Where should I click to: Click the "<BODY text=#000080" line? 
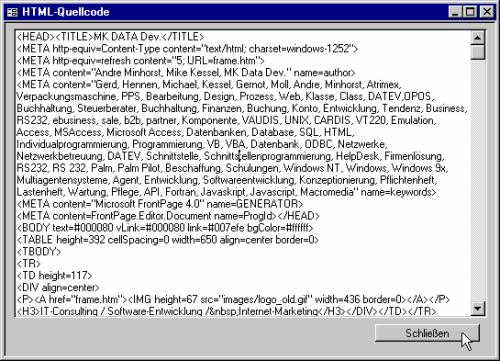[x=165, y=228]
